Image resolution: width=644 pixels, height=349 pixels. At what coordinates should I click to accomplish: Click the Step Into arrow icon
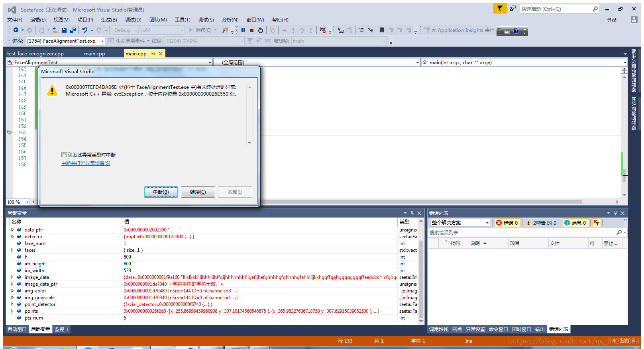293,30
